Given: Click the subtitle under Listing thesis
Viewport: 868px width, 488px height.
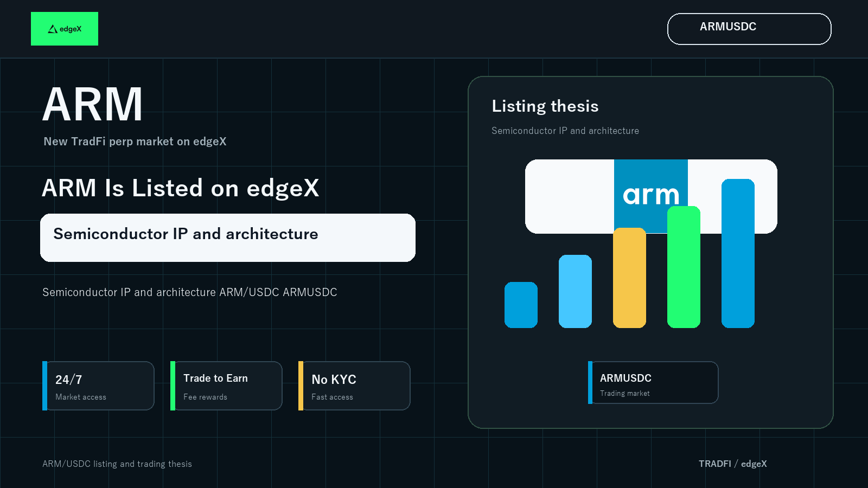Looking at the screenshot, I should 565,131.
